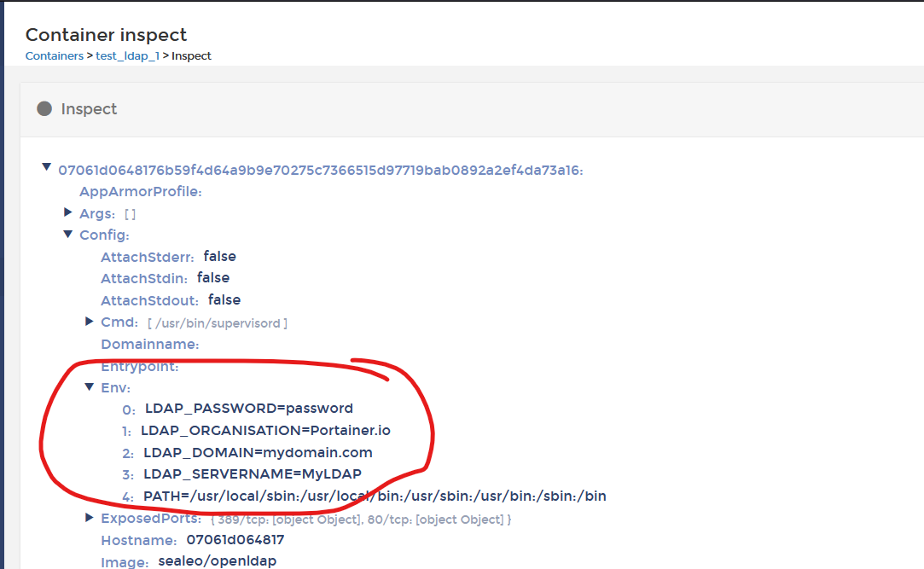Select the PATH=/usr/local/sbin... value
Screen dimensions: 924x569
point(375,496)
